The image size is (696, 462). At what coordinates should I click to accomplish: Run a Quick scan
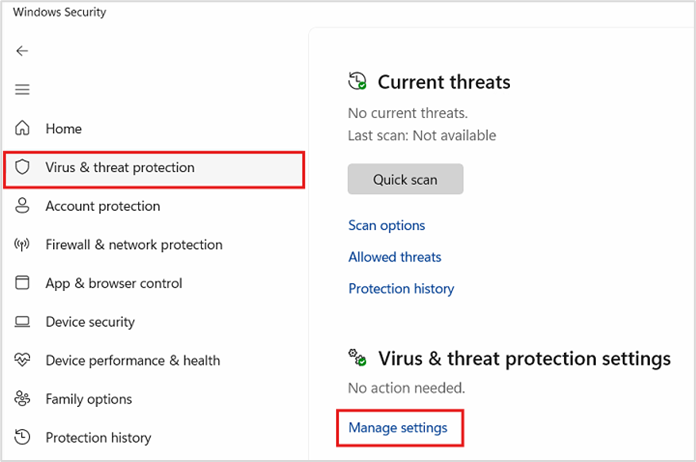405,179
